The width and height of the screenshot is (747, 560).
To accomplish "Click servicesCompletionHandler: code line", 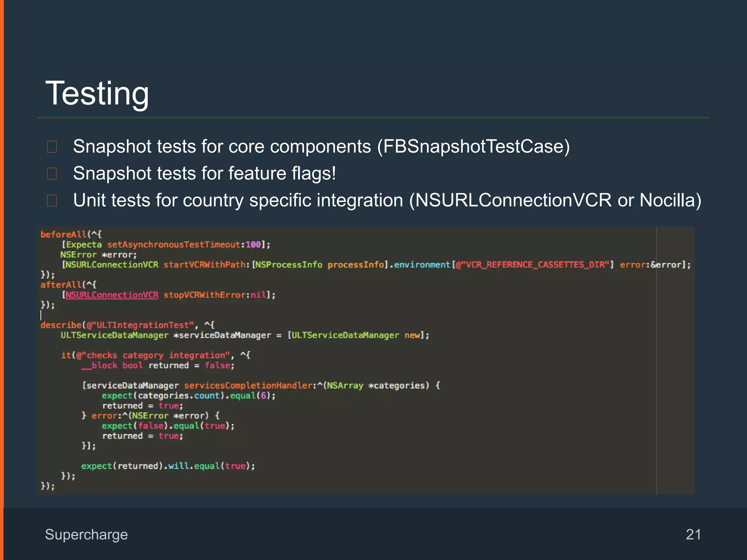I will (261, 385).
